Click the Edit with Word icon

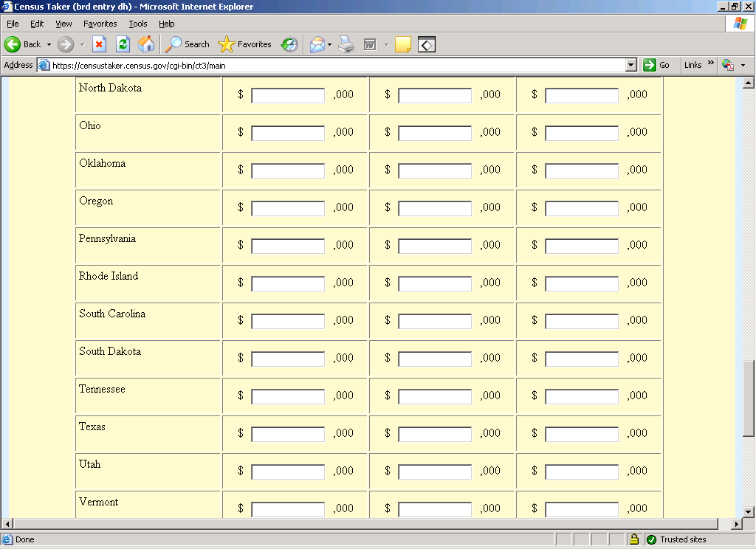click(370, 44)
